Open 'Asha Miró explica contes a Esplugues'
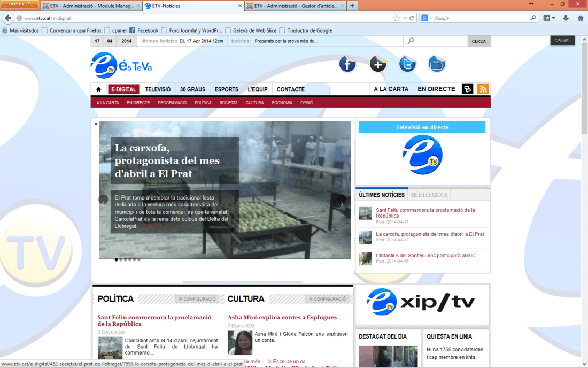This screenshot has width=588, height=368. pos(282,317)
